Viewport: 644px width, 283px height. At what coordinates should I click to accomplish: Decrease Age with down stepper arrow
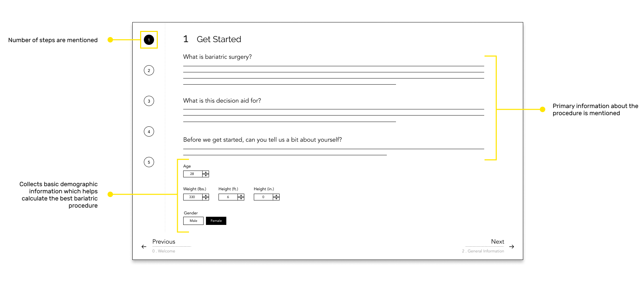coord(206,176)
